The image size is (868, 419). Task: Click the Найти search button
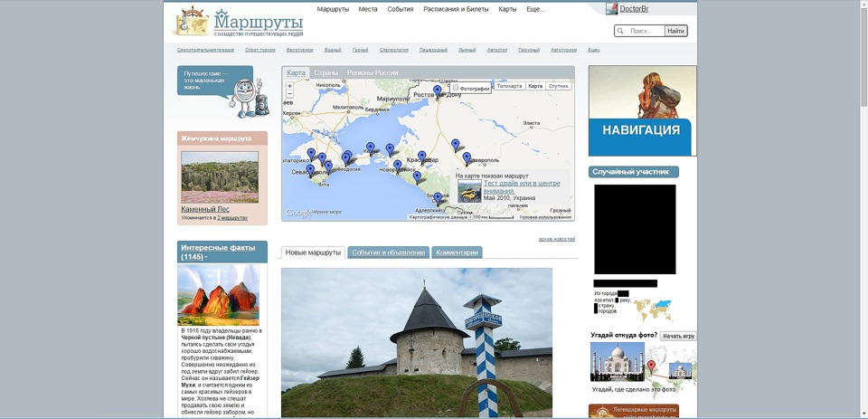pyautogui.click(x=676, y=31)
